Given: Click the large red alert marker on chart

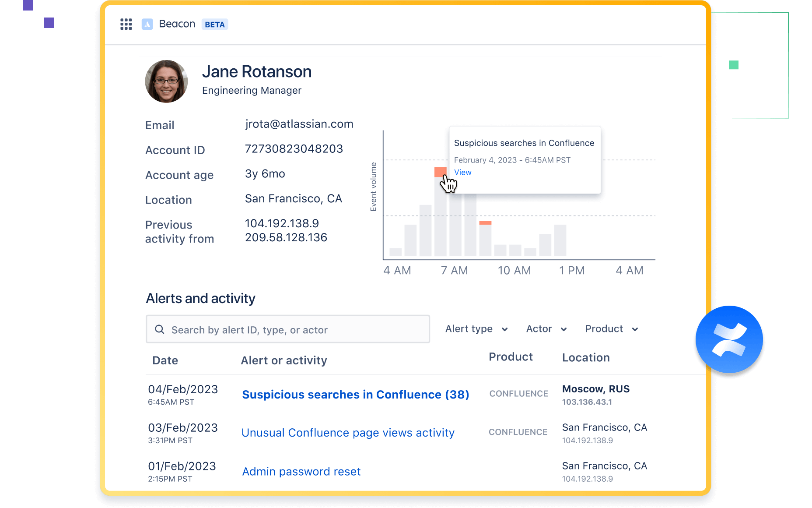Looking at the screenshot, I should tap(440, 171).
